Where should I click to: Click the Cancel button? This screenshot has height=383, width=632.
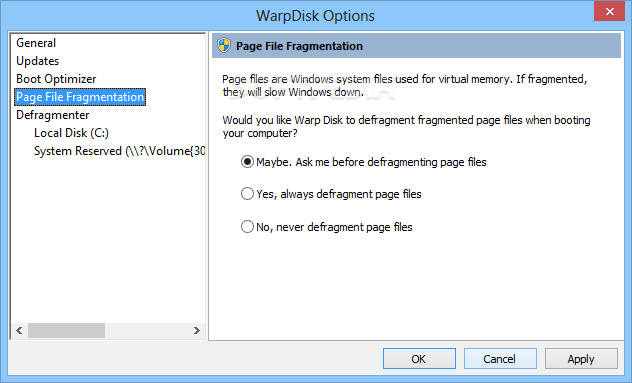tap(500, 358)
